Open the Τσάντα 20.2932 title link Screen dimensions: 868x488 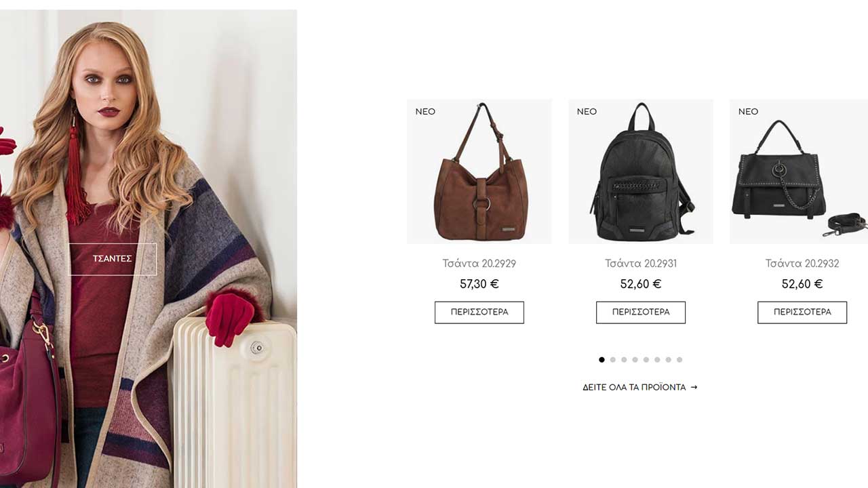[x=802, y=264]
